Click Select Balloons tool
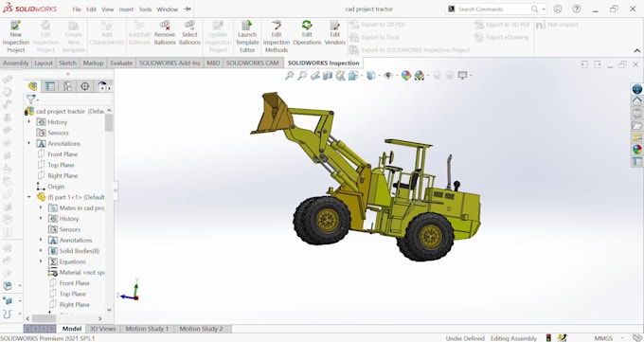 [189, 33]
